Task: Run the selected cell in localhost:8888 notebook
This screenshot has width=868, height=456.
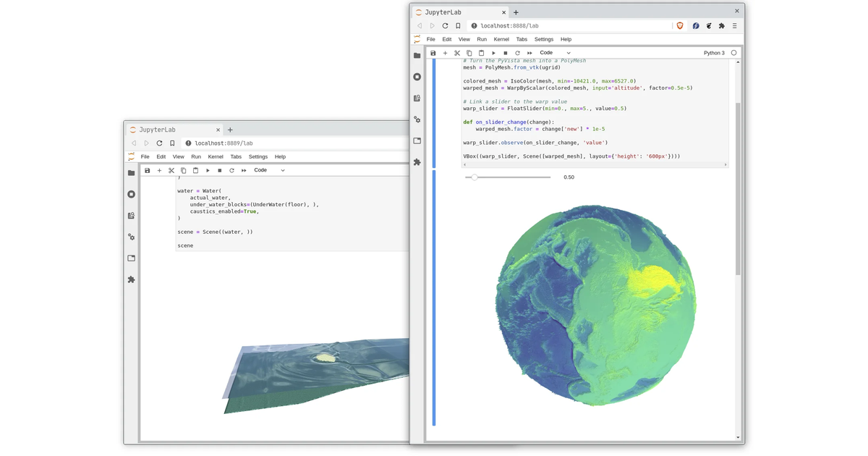Action: pos(493,53)
